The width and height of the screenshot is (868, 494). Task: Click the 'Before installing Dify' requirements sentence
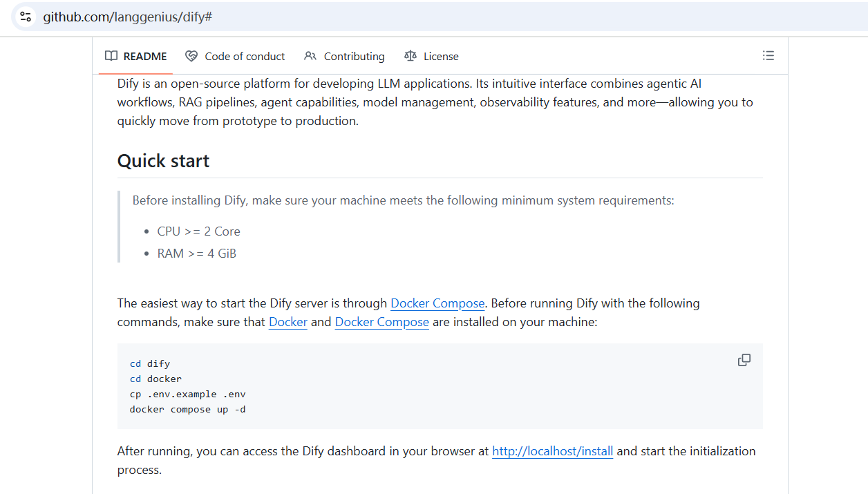(403, 200)
